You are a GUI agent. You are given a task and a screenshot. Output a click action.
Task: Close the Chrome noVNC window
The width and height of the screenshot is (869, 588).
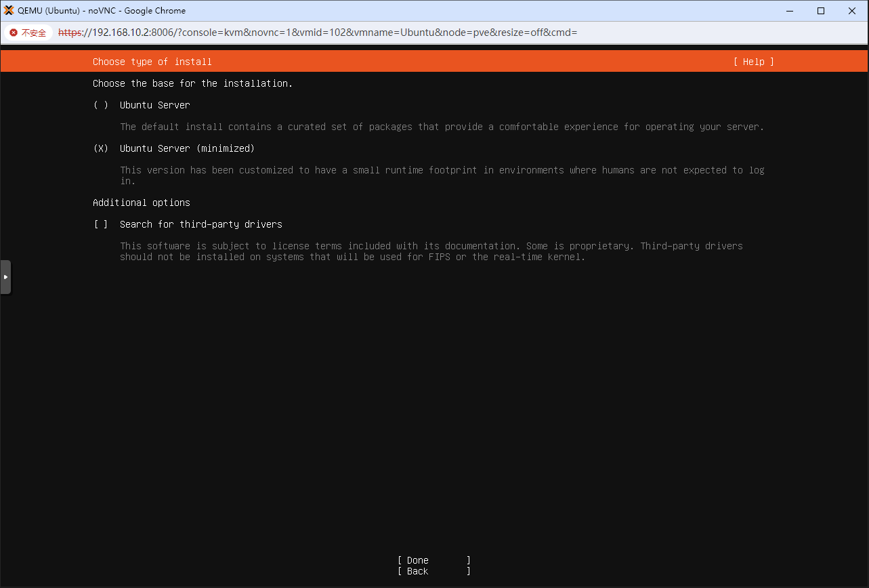click(x=852, y=11)
